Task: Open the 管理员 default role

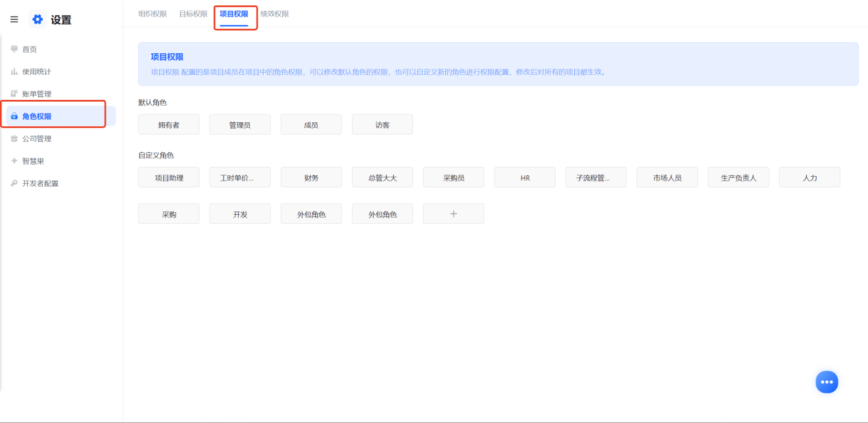Action: [x=240, y=125]
